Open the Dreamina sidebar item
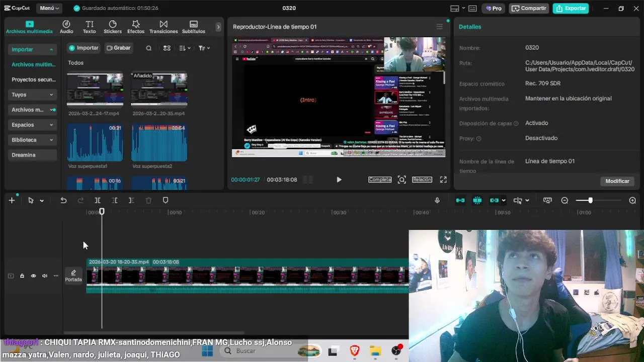Viewport: 644px width, 362px height. pyautogui.click(x=33, y=155)
